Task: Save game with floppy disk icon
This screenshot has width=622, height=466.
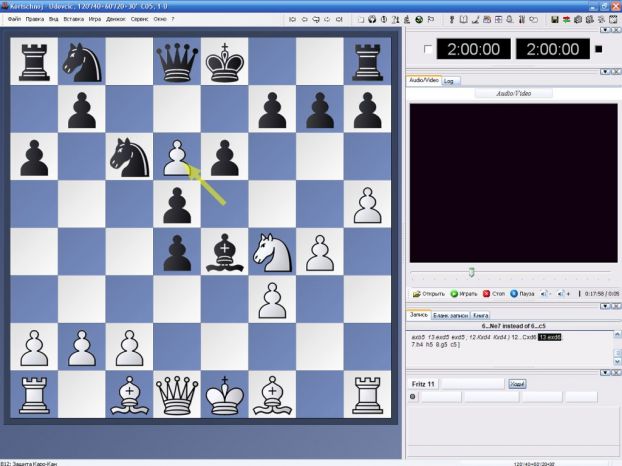Action: coord(555,19)
